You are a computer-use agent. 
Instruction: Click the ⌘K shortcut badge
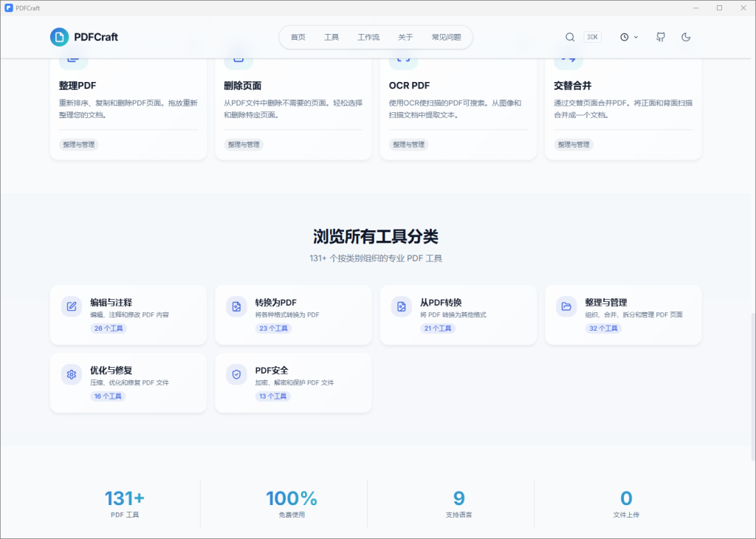[x=593, y=37]
